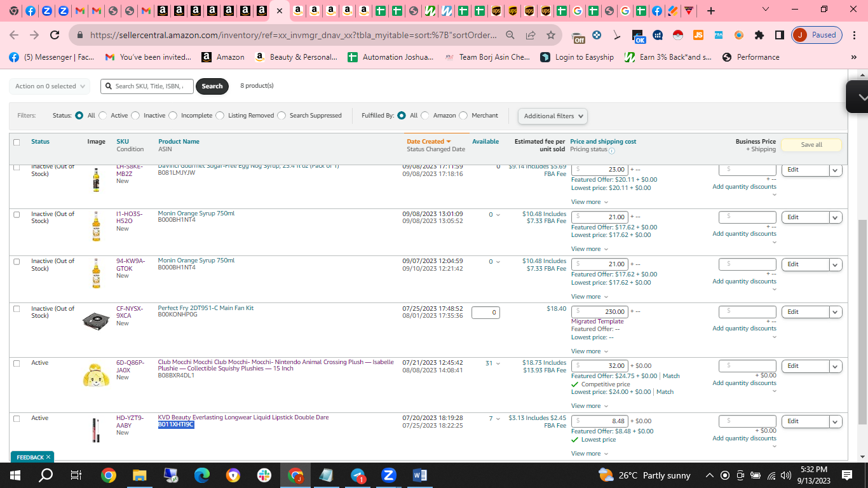The image size is (868, 488).
Task: Select the Incomplete status filter
Action: point(173,116)
